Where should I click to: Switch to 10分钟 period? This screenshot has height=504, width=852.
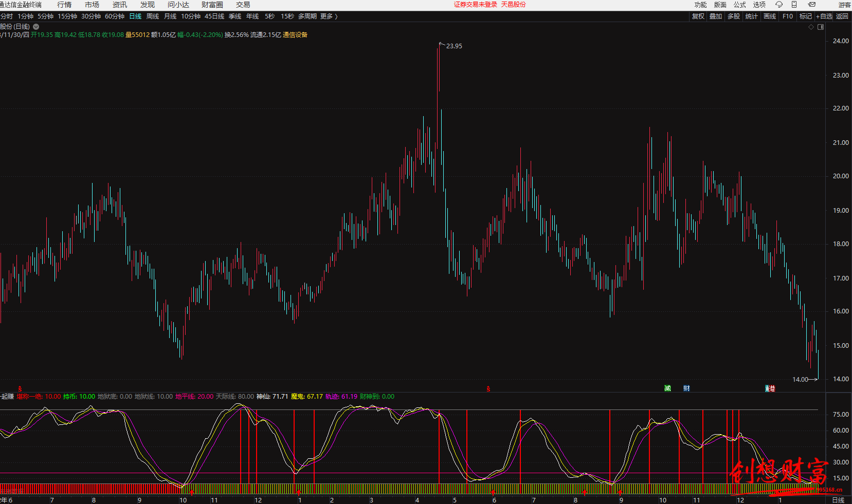pyautogui.click(x=191, y=16)
